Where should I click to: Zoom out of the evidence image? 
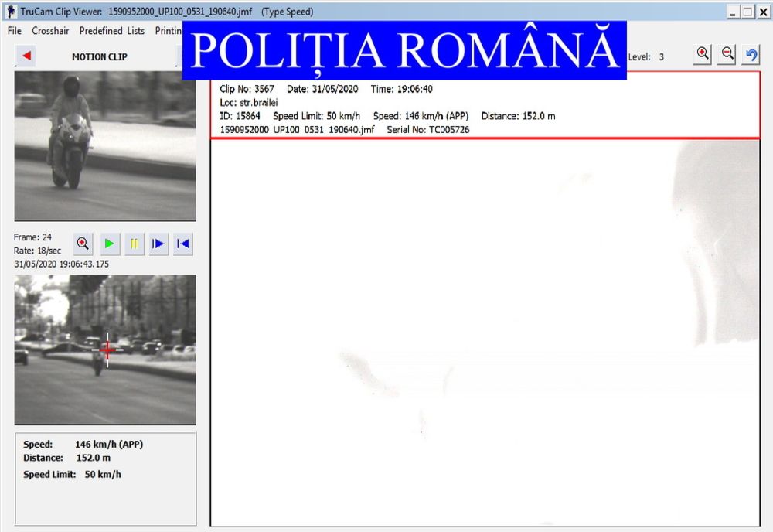point(726,53)
